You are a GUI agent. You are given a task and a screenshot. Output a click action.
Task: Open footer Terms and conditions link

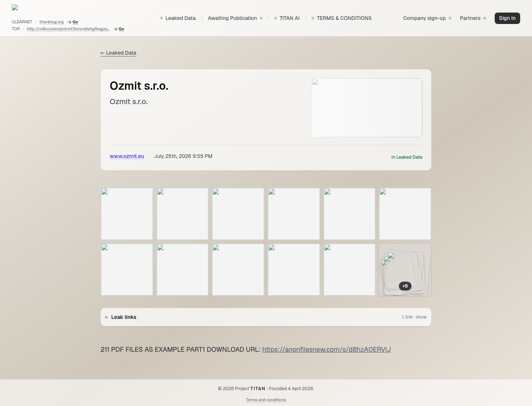pos(266,400)
